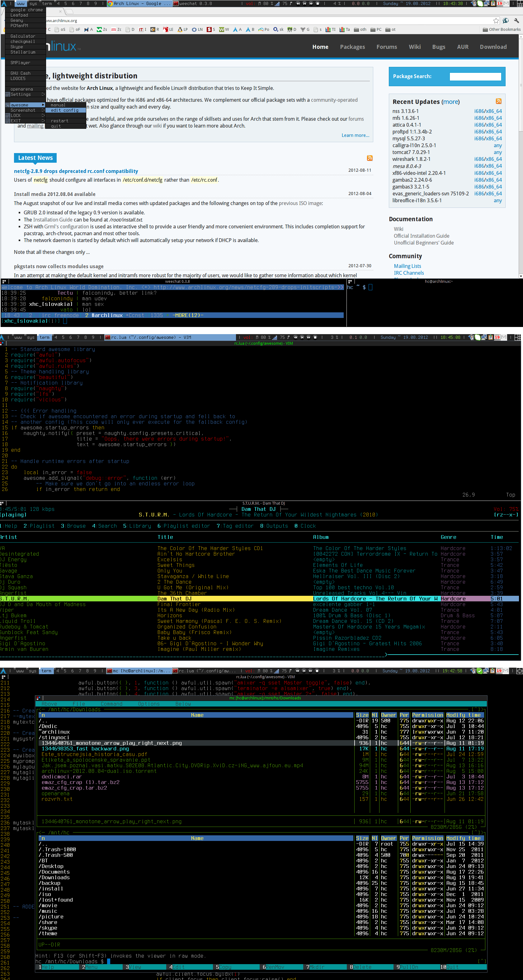Open the Options menu in Midnight Commander
This screenshot has width=523, height=980.
click(x=149, y=704)
